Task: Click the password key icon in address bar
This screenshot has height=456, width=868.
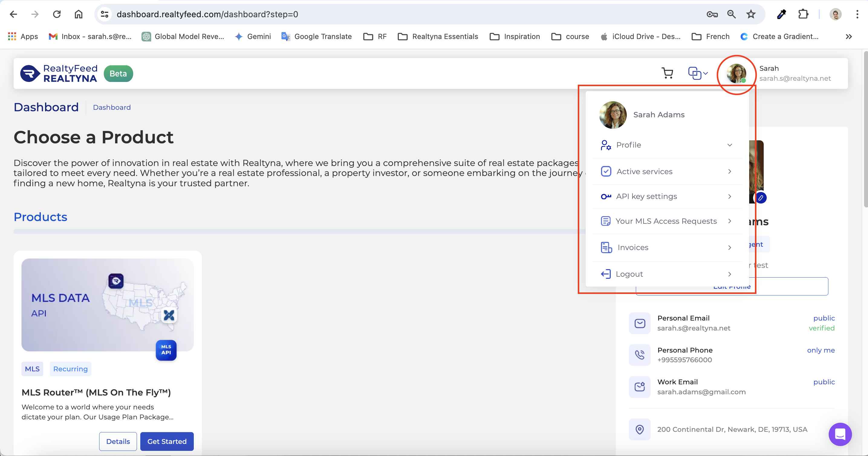Action: click(x=712, y=14)
